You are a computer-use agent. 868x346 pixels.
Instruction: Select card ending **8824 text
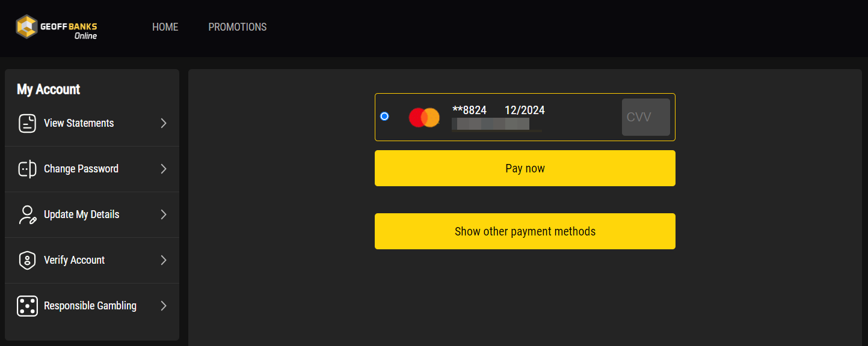coord(469,110)
